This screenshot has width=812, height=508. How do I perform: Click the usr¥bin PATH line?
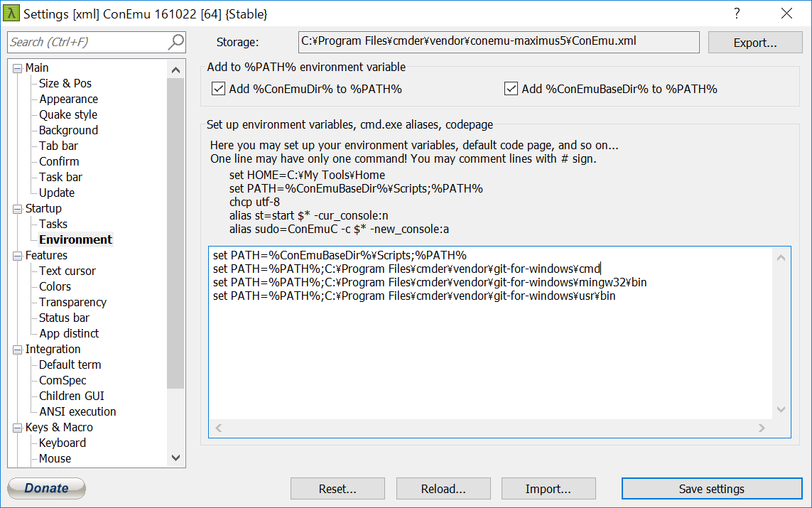(414, 296)
